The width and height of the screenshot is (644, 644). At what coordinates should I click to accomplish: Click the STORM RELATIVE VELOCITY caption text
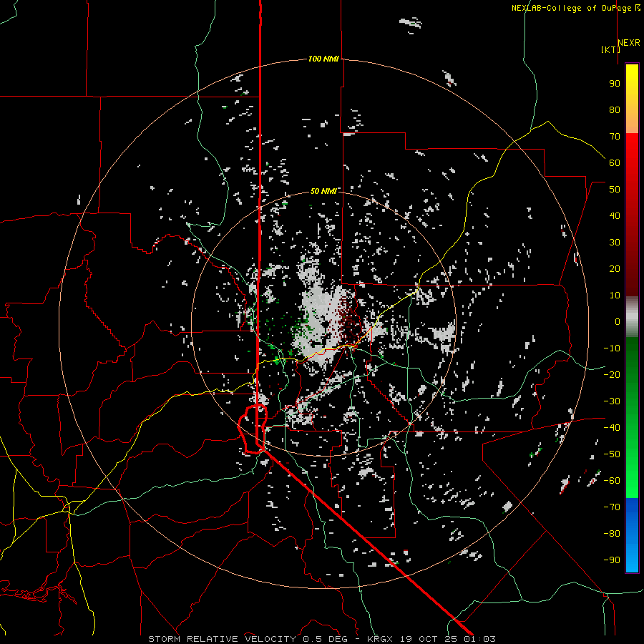(x=222, y=639)
